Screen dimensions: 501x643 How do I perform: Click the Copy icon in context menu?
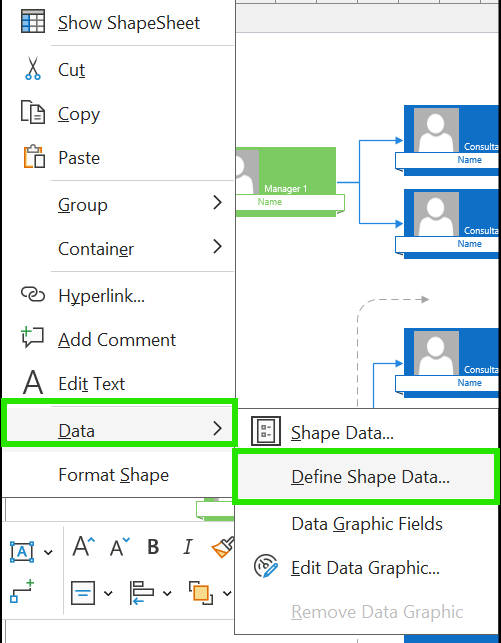(32, 112)
